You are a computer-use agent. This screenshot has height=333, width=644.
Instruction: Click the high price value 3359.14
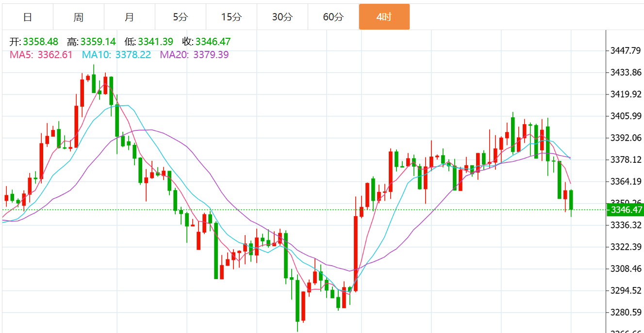point(98,42)
